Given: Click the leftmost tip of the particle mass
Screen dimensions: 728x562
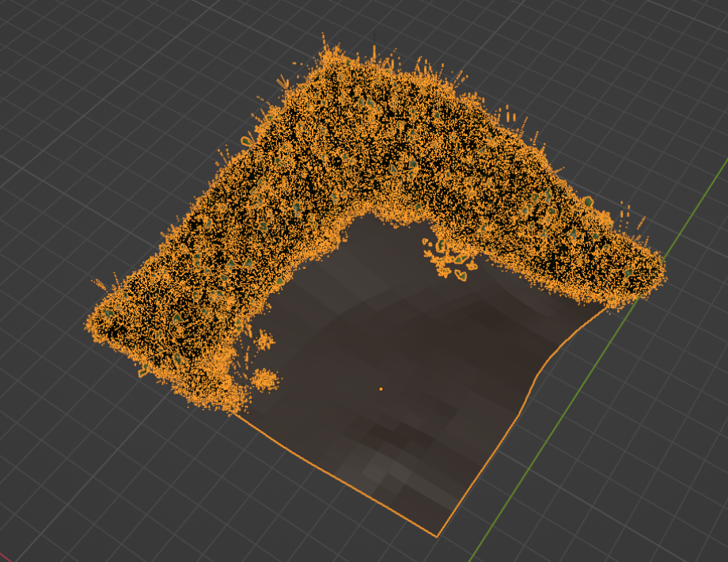Looking at the screenshot, I should click(89, 323).
